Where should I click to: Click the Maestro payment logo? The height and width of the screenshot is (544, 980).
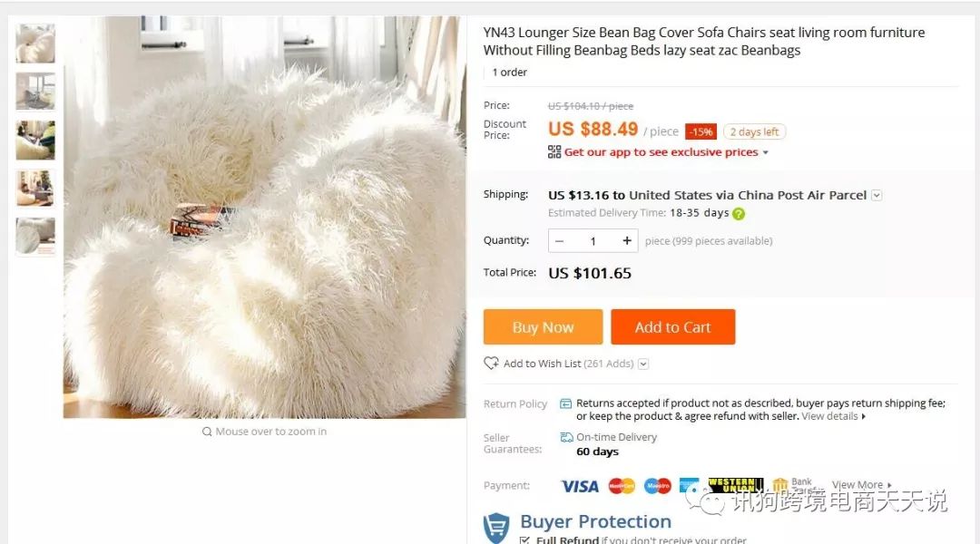pos(657,486)
